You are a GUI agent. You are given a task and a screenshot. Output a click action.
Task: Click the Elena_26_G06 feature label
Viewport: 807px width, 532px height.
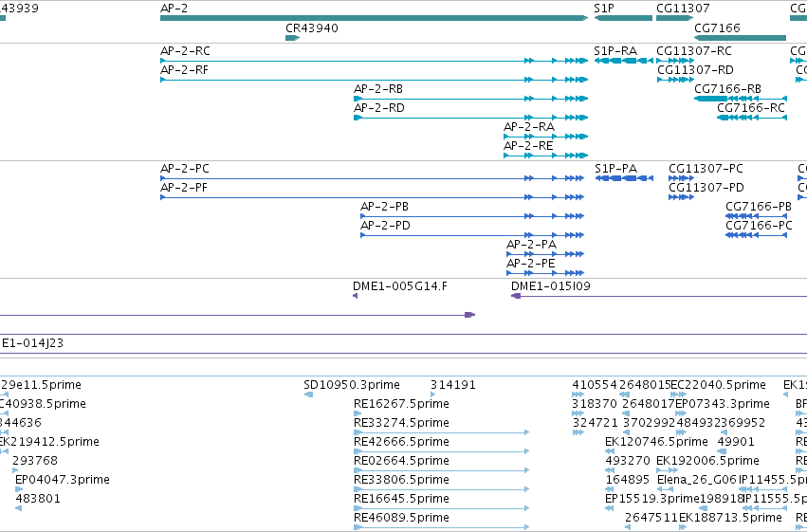697,480
